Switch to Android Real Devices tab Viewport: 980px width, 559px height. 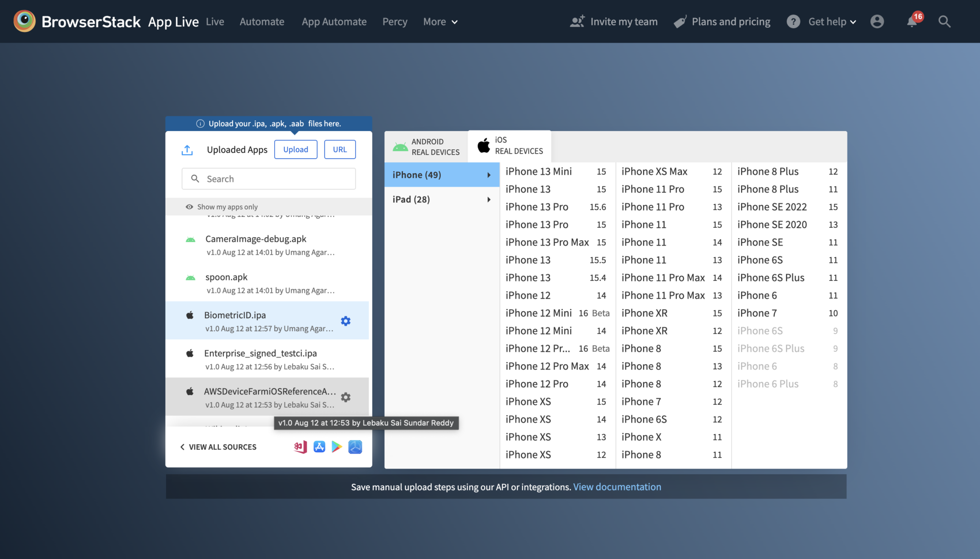tap(426, 146)
